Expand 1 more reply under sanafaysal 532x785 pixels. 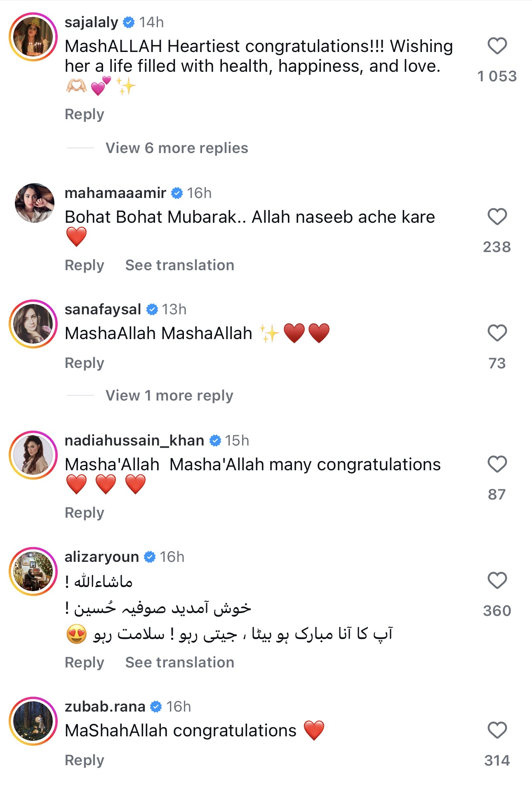point(169,395)
